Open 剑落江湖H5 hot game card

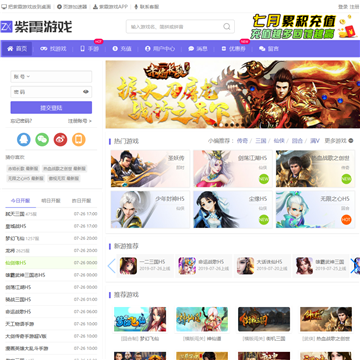tap(233, 168)
